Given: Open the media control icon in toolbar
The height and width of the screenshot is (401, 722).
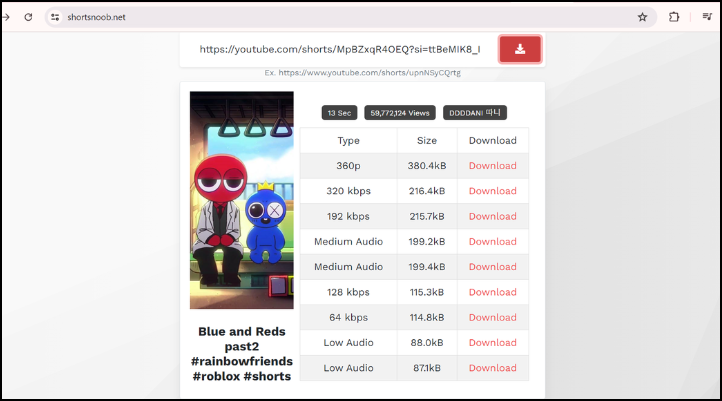Looking at the screenshot, I should point(707,17).
